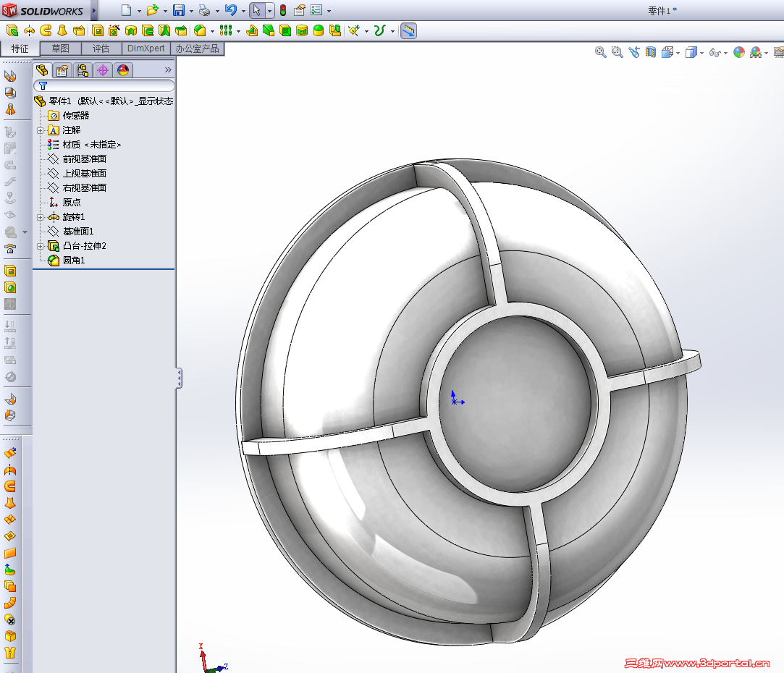
Task: Open Options checklist icon
Action: coord(316,10)
